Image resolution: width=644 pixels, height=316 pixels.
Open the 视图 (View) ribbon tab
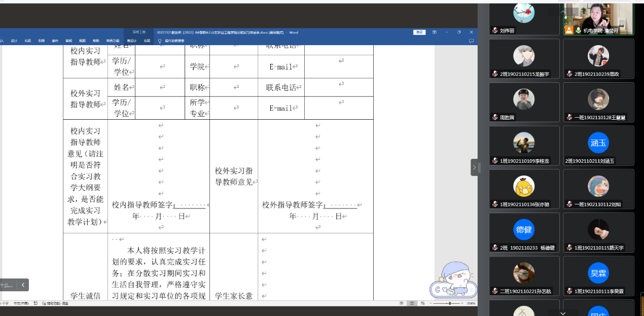82,41
